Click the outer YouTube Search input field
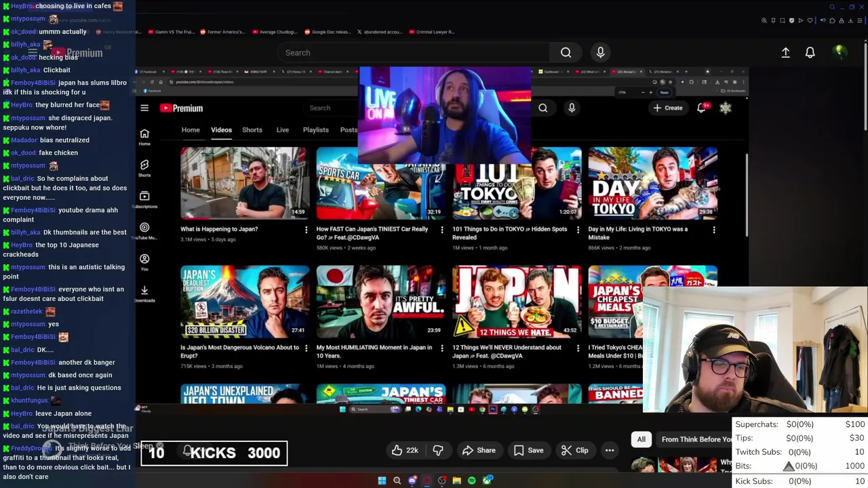This screenshot has height=488, width=868. click(414, 52)
